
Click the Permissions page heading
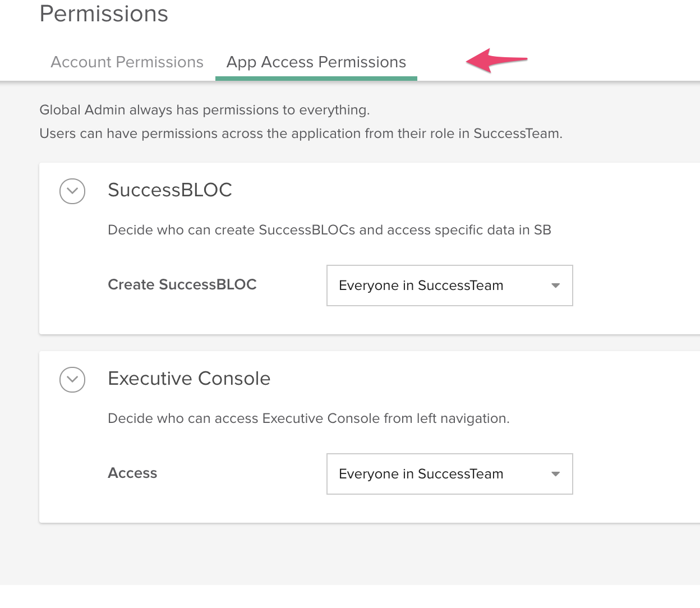pos(104,13)
